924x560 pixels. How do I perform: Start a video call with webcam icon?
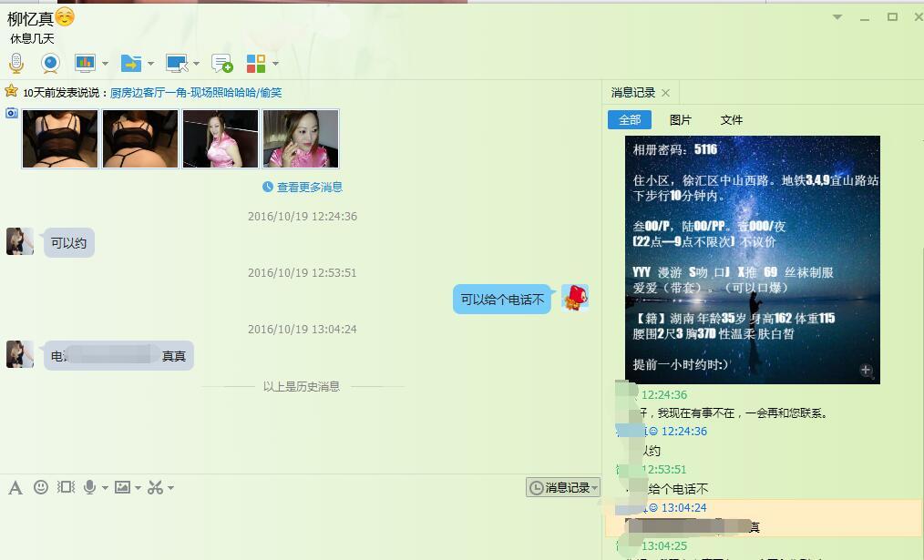tap(50, 63)
